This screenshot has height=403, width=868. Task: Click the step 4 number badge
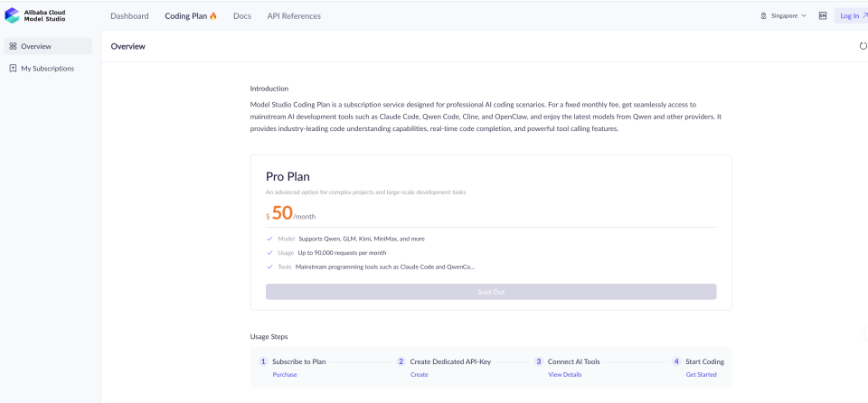point(676,361)
